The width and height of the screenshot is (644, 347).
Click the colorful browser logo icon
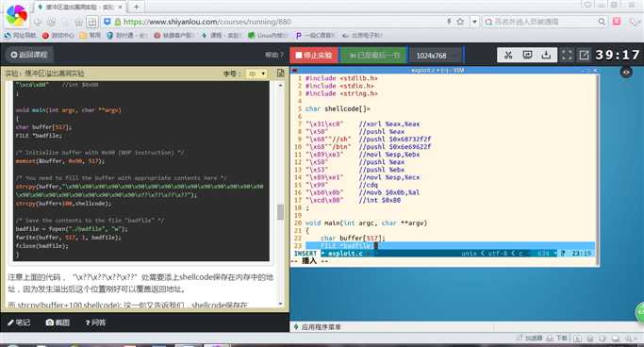[16, 15]
